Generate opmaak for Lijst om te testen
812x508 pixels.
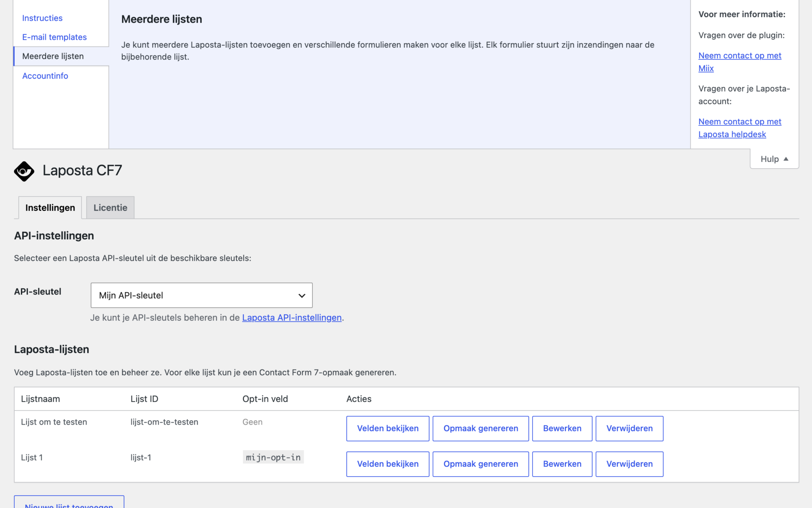(x=481, y=428)
